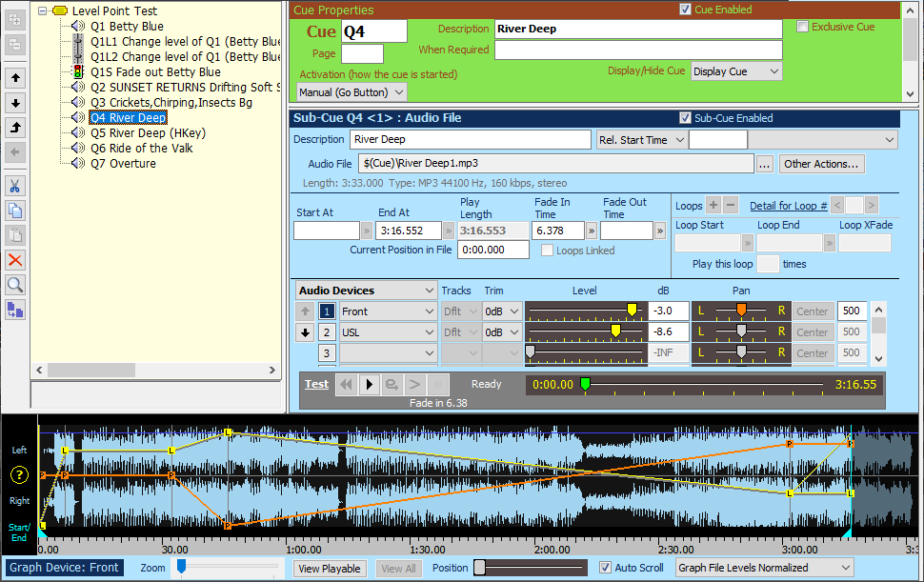This screenshot has width=924, height=582.
Task: Click the Detail for Loop # link
Action: [x=789, y=206]
